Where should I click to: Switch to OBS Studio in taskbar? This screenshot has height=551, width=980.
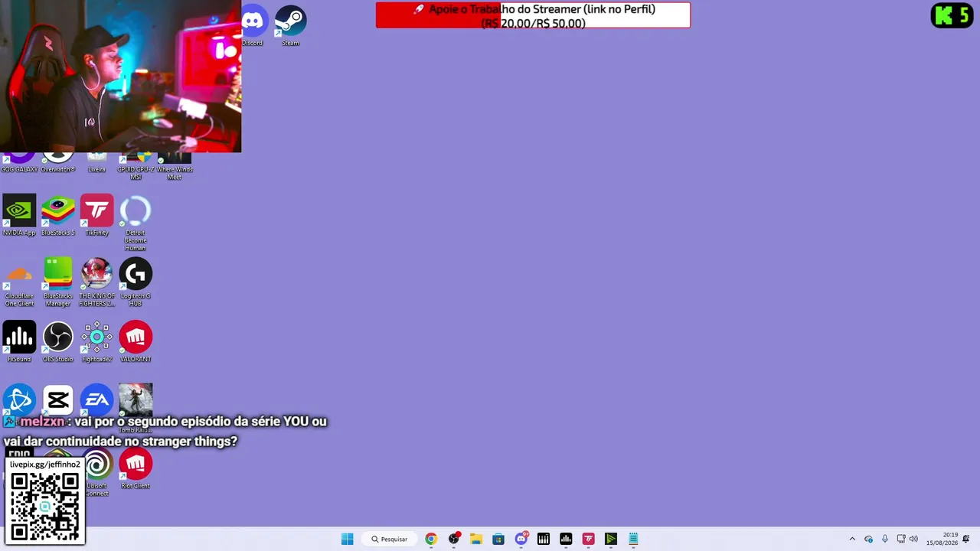coord(454,539)
